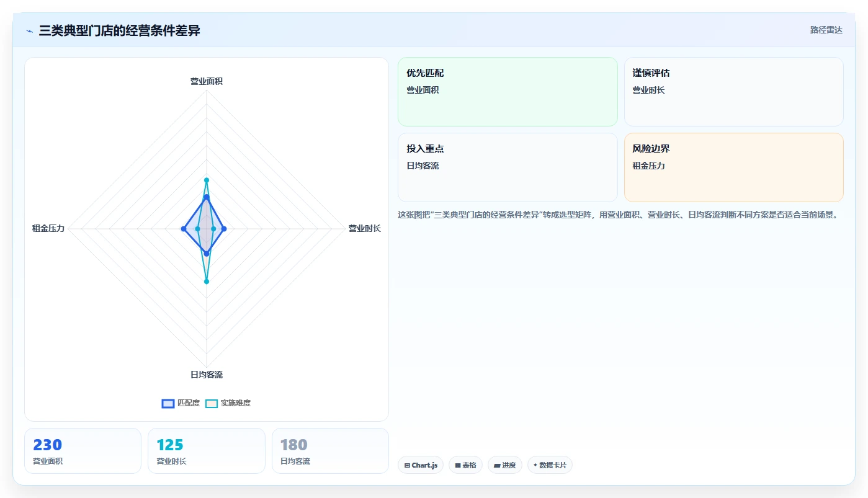Select the Chart.js tag chip
This screenshot has width=868, height=498.
pyautogui.click(x=421, y=465)
